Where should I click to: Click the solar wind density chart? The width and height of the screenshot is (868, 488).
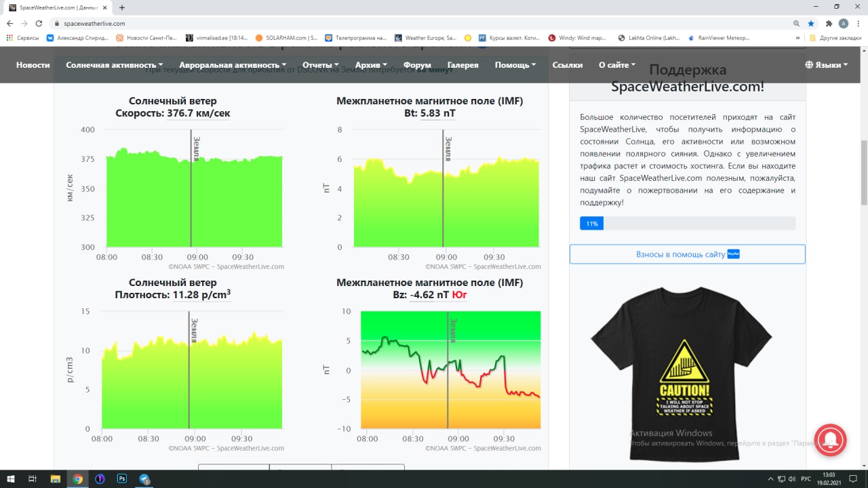coord(192,370)
